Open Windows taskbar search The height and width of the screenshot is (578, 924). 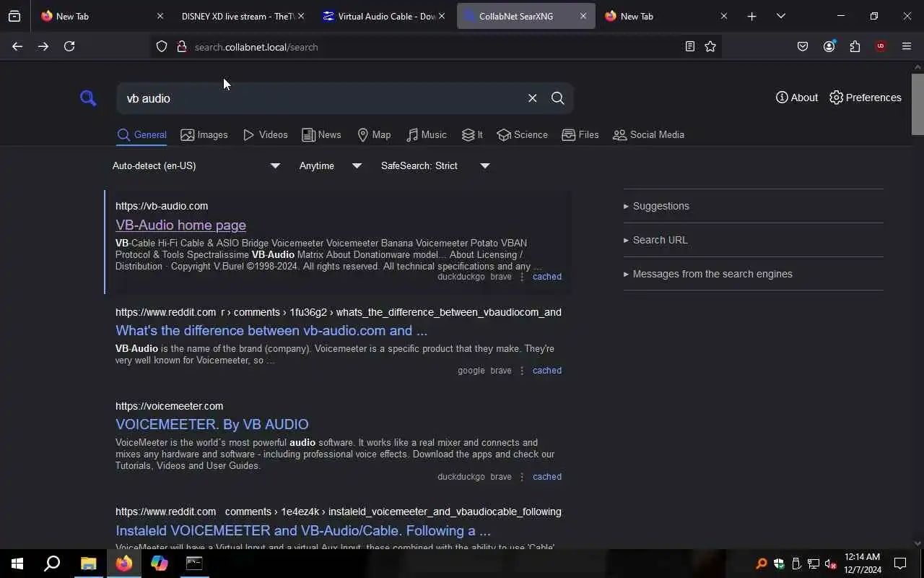point(52,564)
